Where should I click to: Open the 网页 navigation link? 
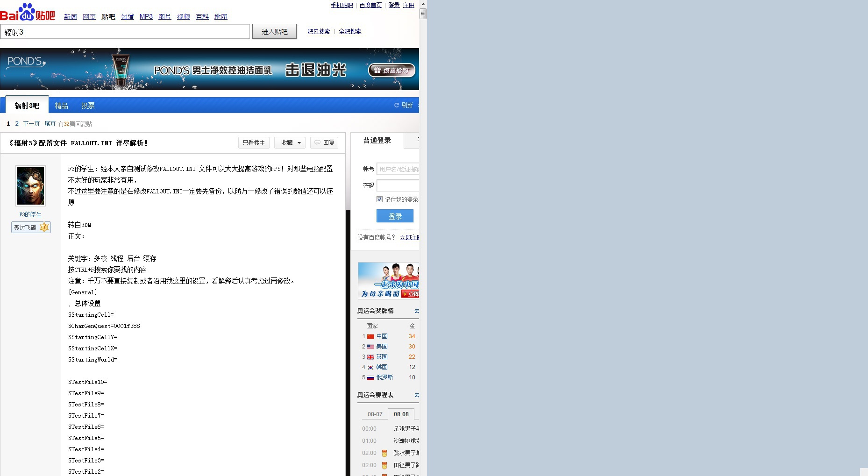click(89, 17)
